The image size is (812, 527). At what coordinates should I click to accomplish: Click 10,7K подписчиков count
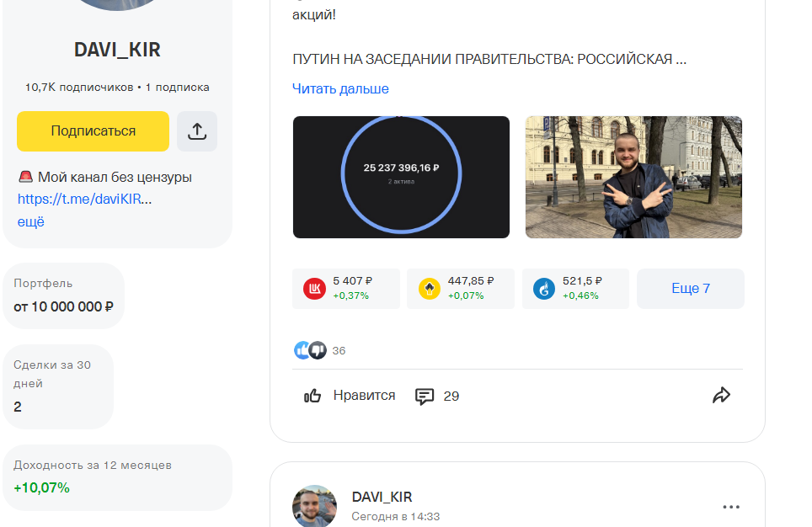[79, 88]
